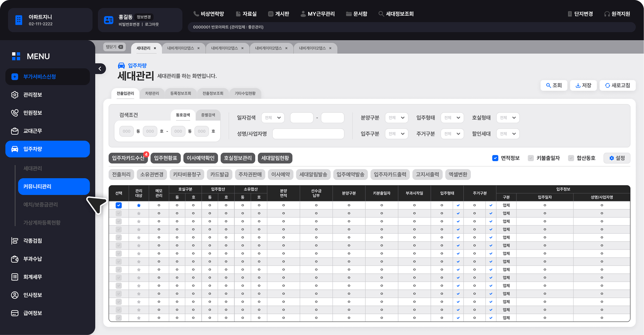The image size is (644, 335).
Task: Open 비상연락망 phone icon in top bar
Action: click(x=196, y=14)
